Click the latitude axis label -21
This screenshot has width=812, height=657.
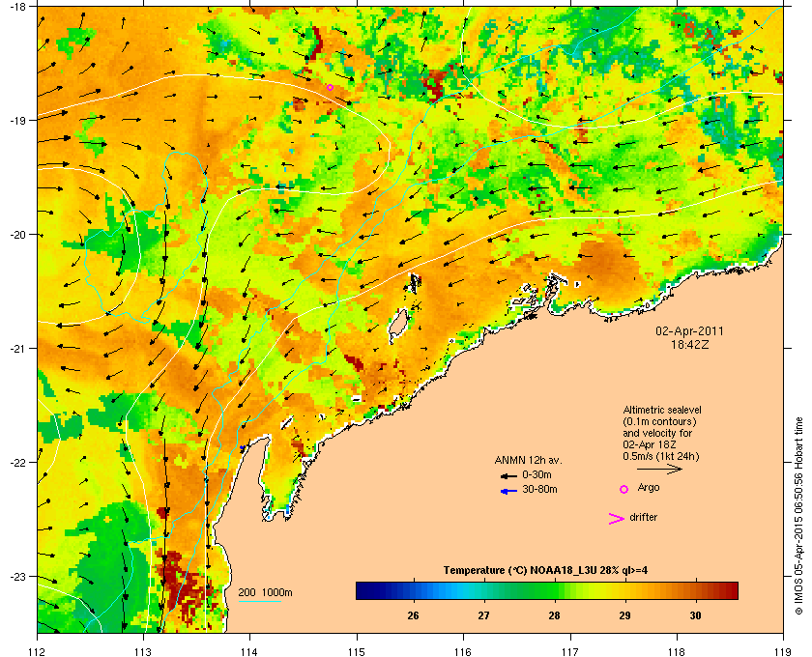click(17, 348)
